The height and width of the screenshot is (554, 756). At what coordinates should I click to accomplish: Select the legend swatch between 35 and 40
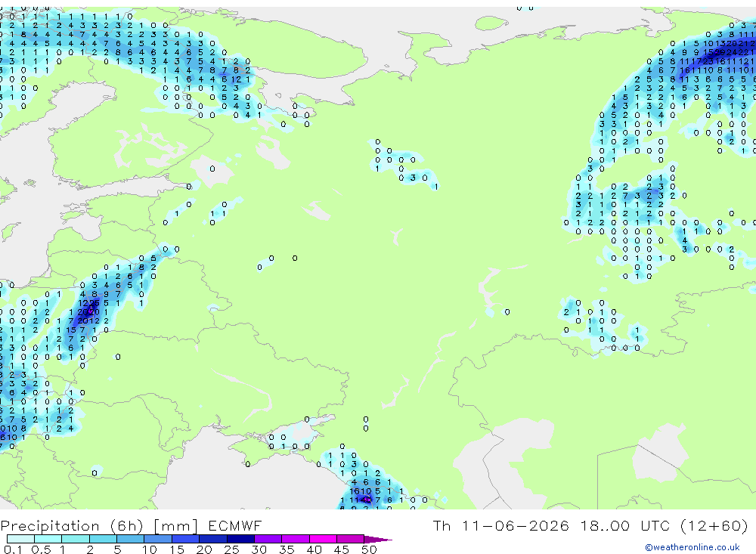[296, 539]
